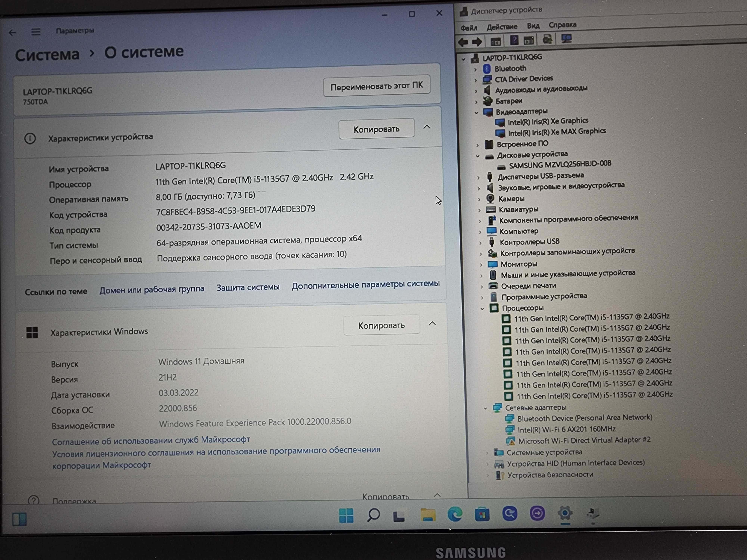Open Widgets button on the taskbar
This screenshot has width=747, height=560.
[19, 519]
